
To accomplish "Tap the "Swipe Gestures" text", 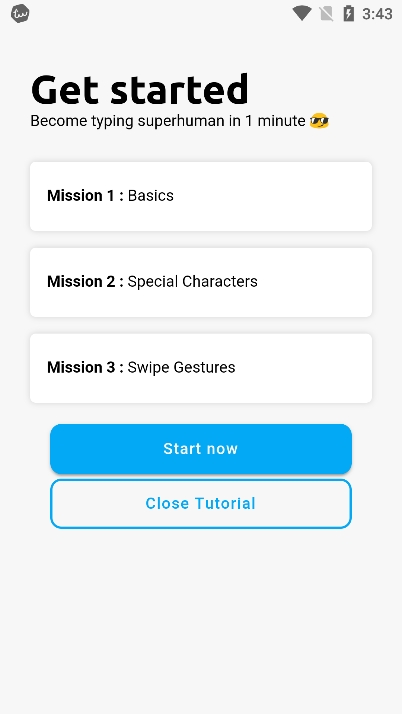I will coord(181,368).
